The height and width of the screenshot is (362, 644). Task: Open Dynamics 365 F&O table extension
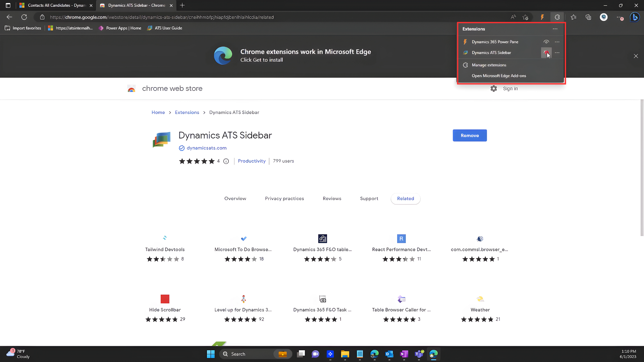tap(322, 248)
